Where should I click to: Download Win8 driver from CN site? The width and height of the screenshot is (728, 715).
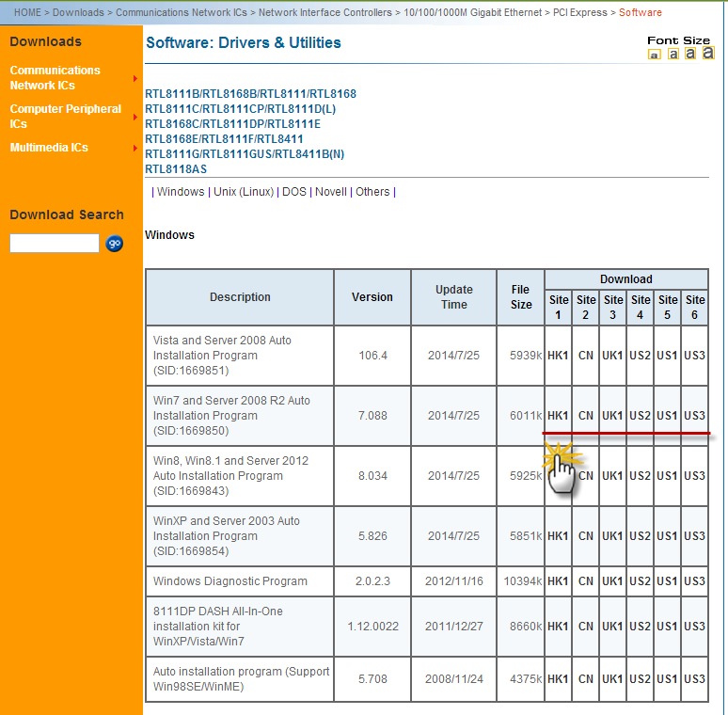pos(585,476)
